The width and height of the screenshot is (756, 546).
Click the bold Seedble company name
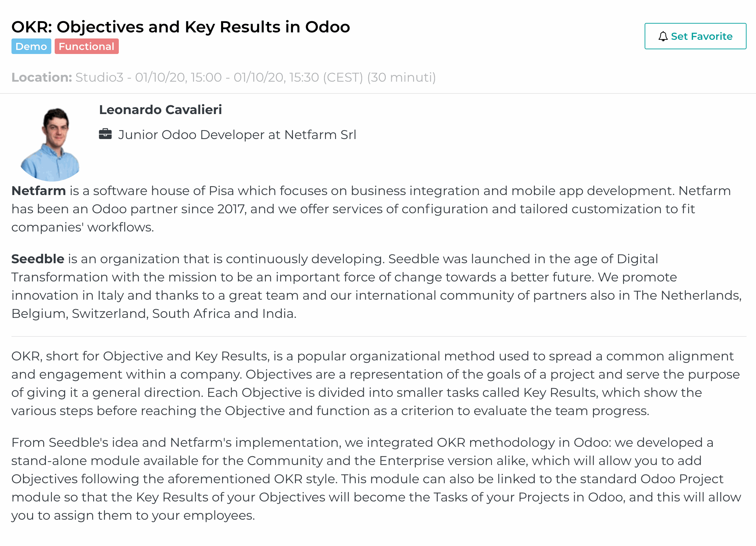point(38,259)
